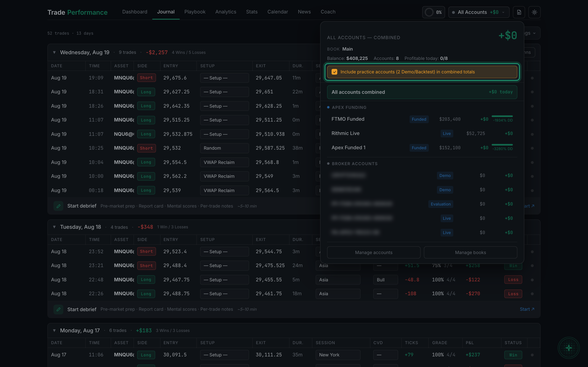Open the All Accounts dropdown
This screenshot has height=367, width=588.
point(479,12)
